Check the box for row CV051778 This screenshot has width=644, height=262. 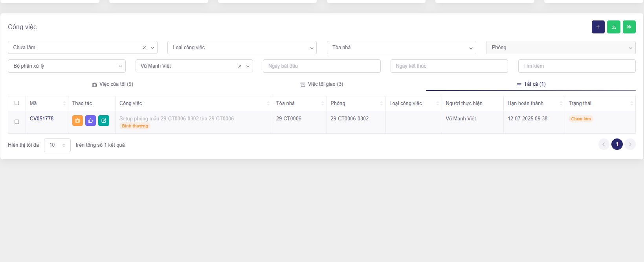click(17, 122)
